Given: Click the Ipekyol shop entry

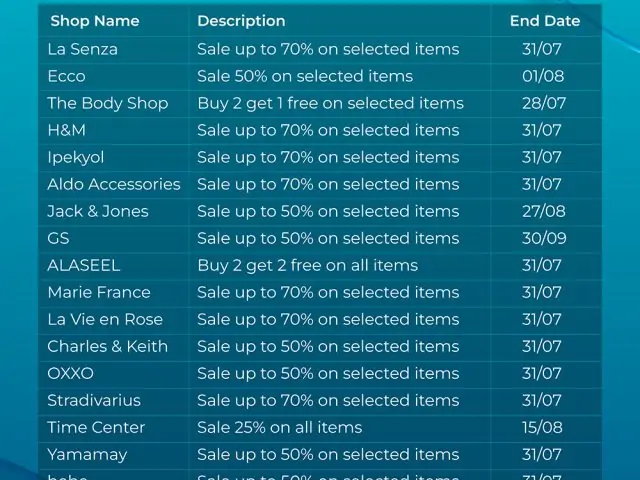Looking at the screenshot, I should click(x=76, y=158).
